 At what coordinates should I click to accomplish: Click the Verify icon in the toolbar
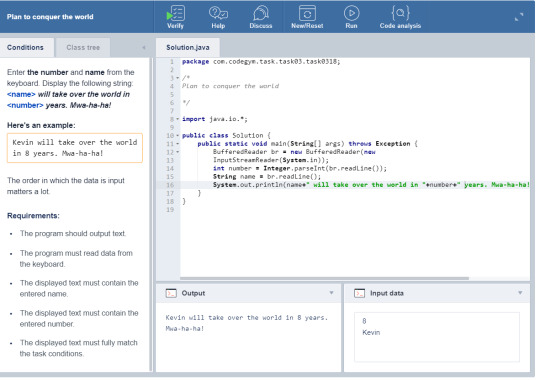point(176,14)
